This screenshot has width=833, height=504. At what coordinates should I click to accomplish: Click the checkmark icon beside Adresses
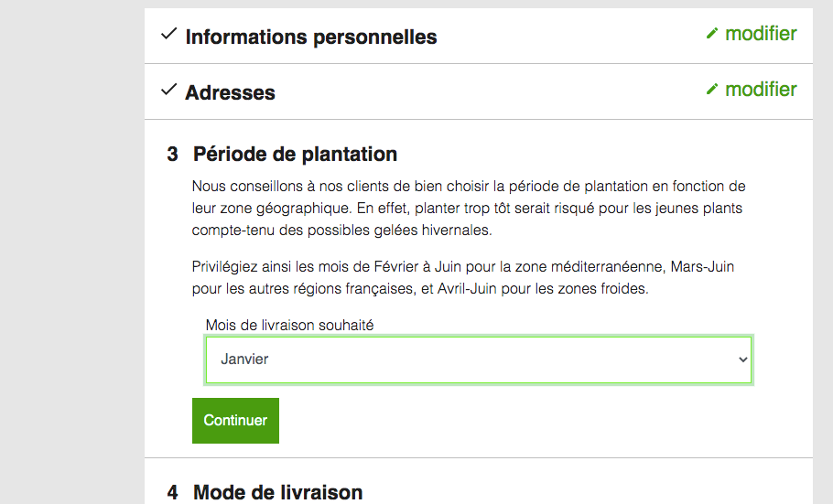click(168, 90)
